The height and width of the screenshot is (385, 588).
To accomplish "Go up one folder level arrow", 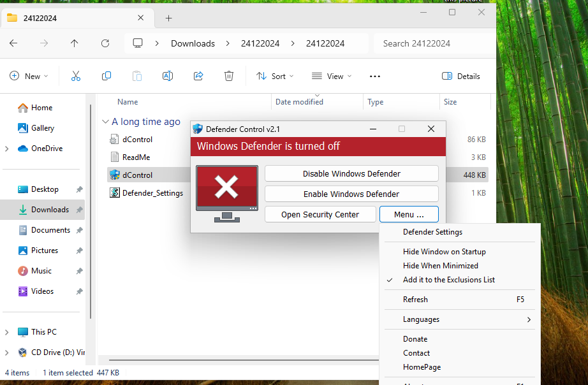I will (x=74, y=43).
